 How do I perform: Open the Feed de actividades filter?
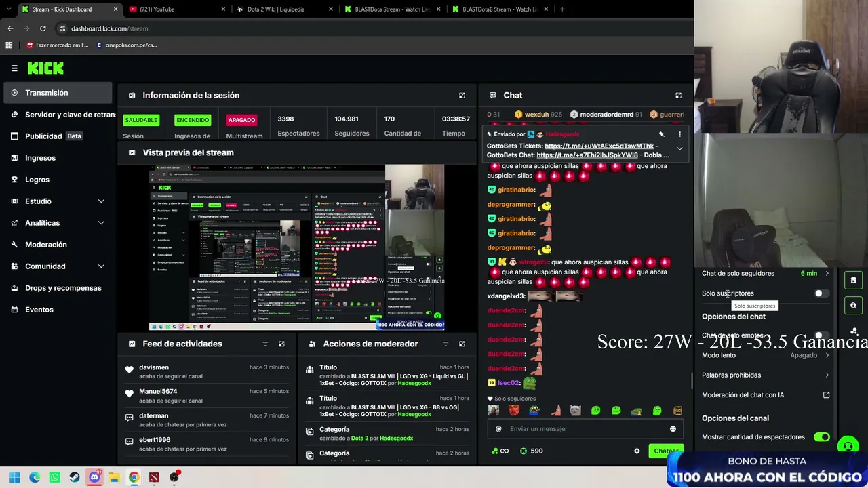click(265, 344)
